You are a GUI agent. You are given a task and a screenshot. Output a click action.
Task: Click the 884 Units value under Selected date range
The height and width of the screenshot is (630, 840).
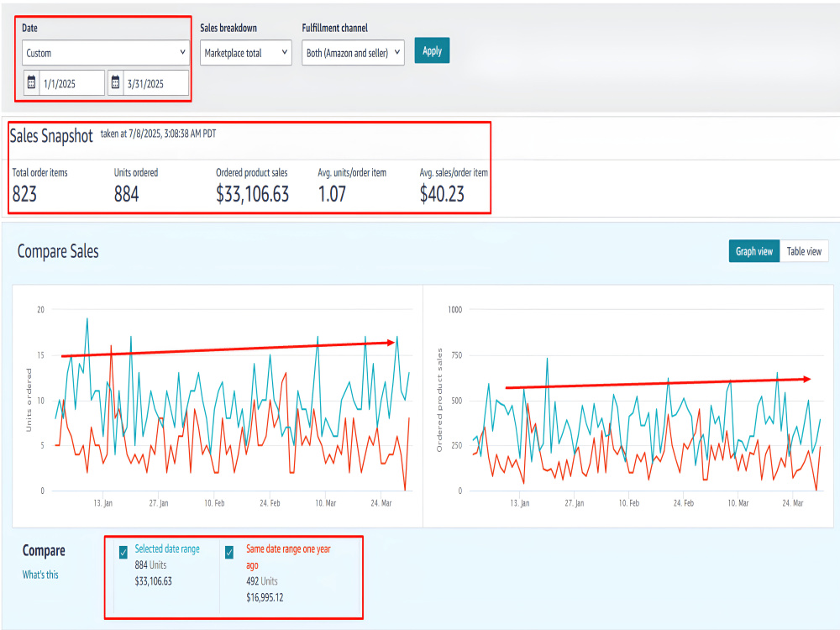(x=150, y=564)
